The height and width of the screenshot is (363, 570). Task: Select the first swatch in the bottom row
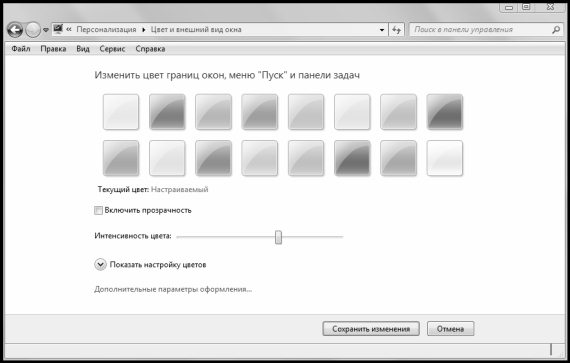pos(121,158)
